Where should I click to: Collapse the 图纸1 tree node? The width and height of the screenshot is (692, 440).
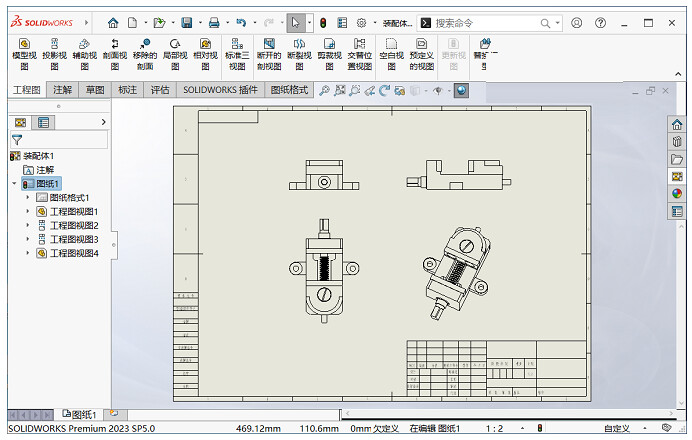coord(14,184)
